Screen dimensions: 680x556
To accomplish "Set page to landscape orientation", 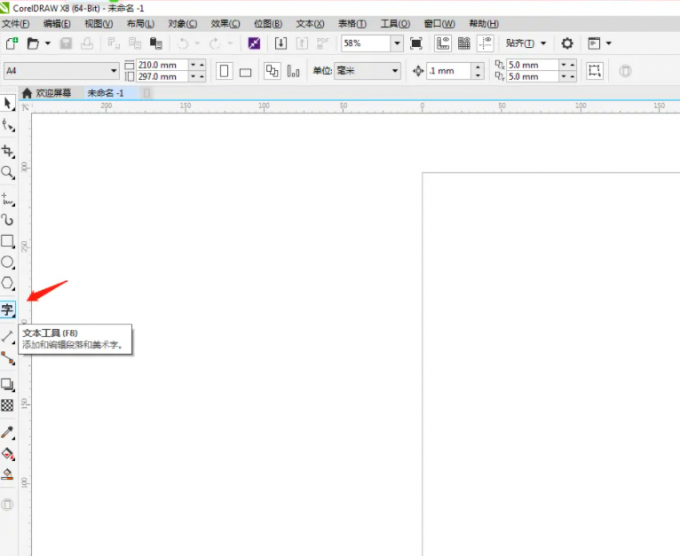I will (x=245, y=71).
